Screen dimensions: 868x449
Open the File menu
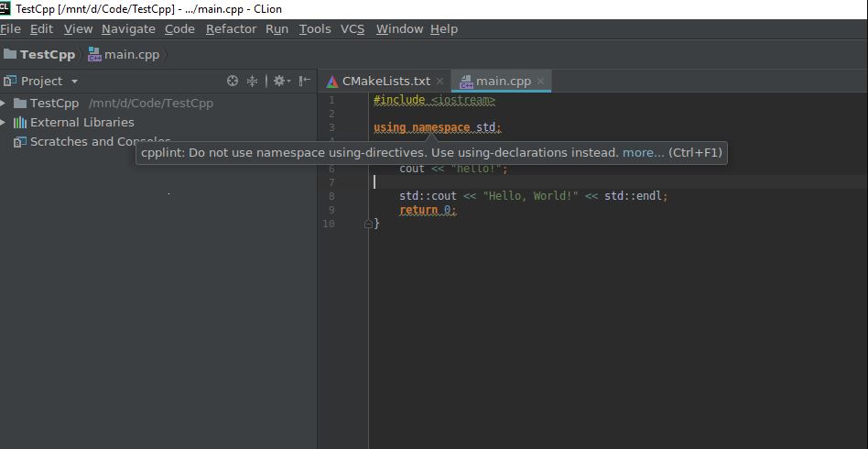point(10,28)
